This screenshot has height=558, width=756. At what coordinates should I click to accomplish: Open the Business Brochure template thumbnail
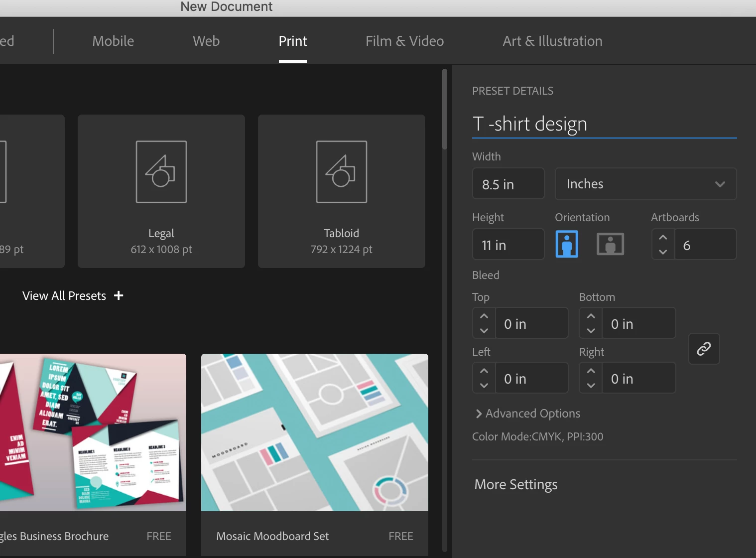[x=93, y=432]
